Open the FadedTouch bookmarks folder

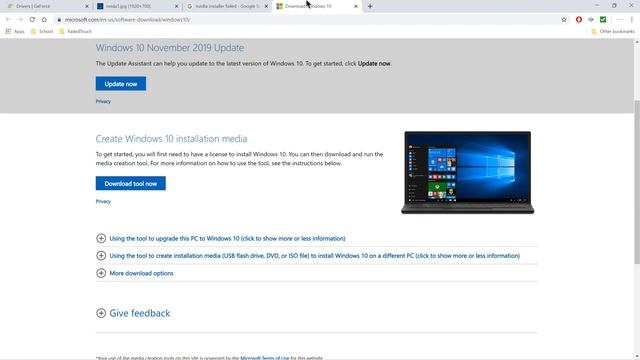point(76,31)
